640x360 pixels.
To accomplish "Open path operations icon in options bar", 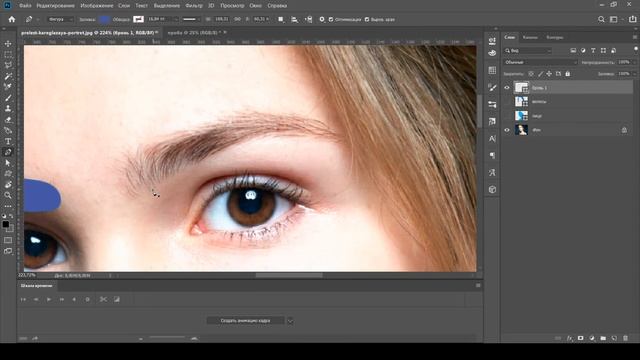I will tap(281, 19).
